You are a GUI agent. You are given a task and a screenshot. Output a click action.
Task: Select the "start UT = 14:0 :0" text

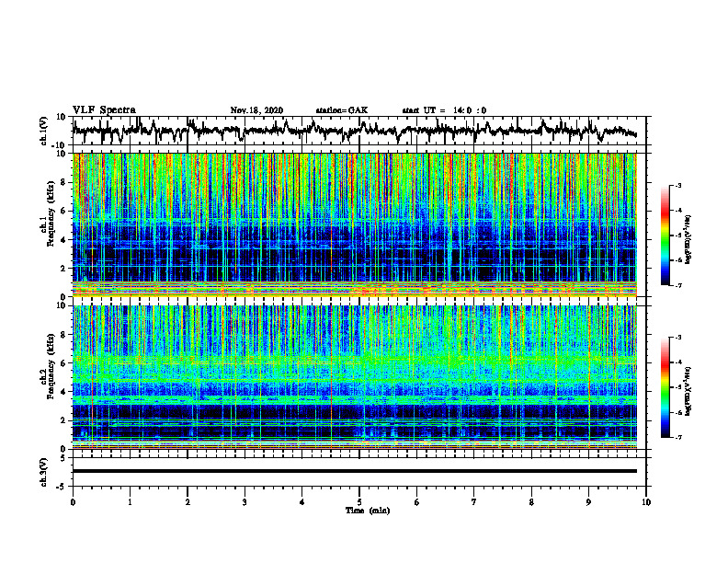point(444,110)
